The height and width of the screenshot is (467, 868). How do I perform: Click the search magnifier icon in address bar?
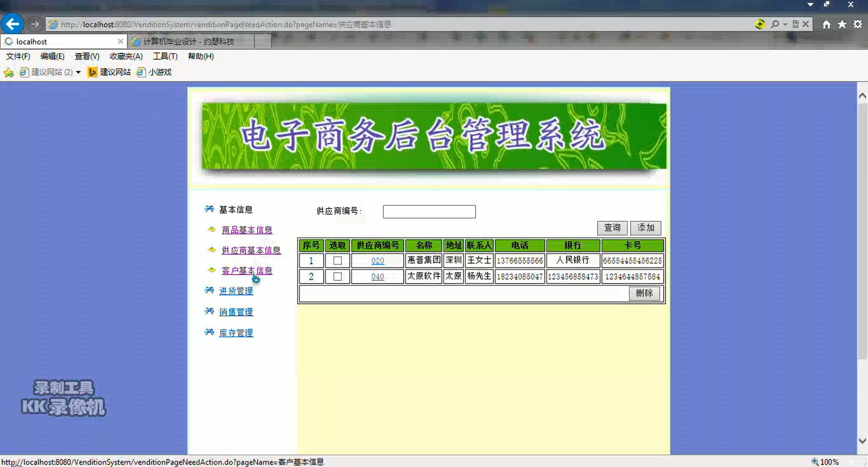click(775, 24)
